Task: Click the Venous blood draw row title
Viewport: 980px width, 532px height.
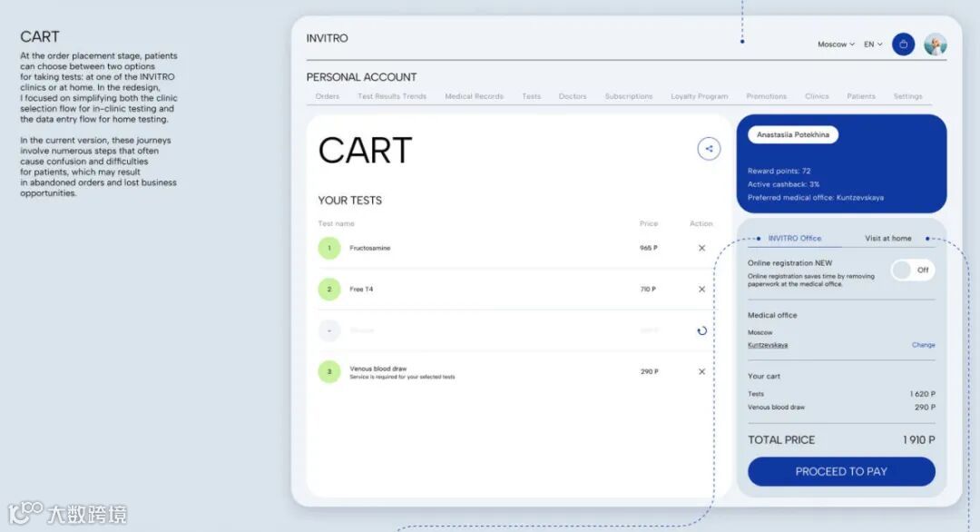Action: pos(378,369)
